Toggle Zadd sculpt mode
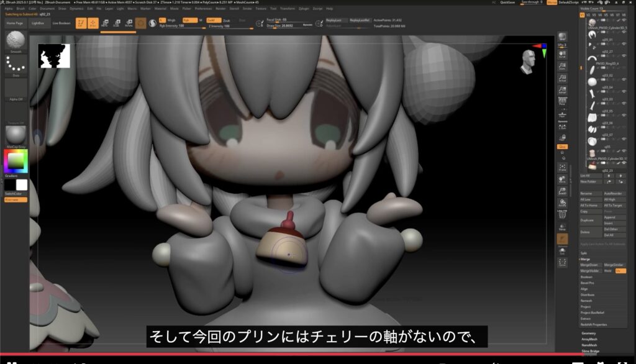The height and width of the screenshot is (364, 636). (214, 20)
